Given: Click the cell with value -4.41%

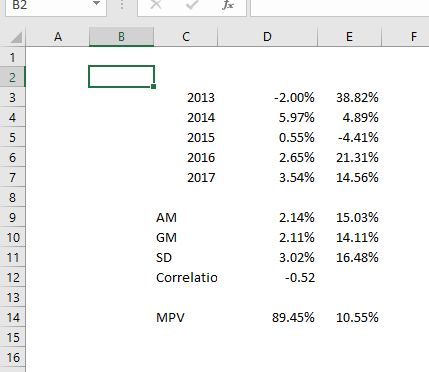Looking at the screenshot, I should pos(349,137).
